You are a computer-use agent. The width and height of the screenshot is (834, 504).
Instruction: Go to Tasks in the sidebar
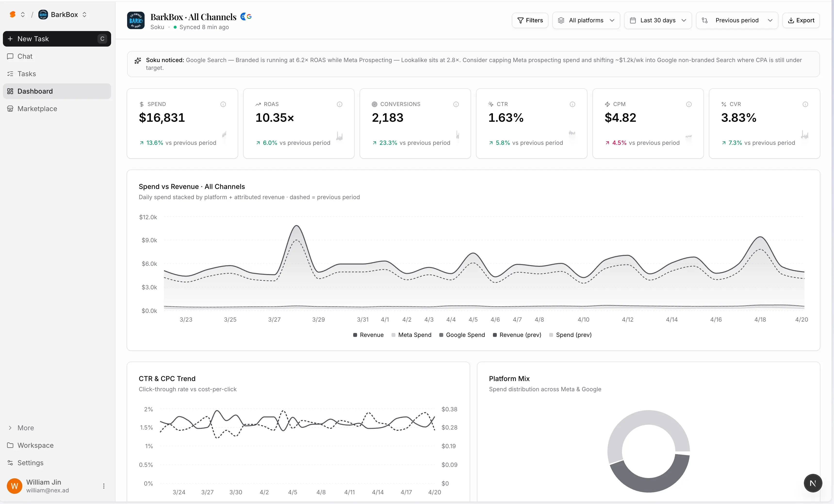pos(26,74)
